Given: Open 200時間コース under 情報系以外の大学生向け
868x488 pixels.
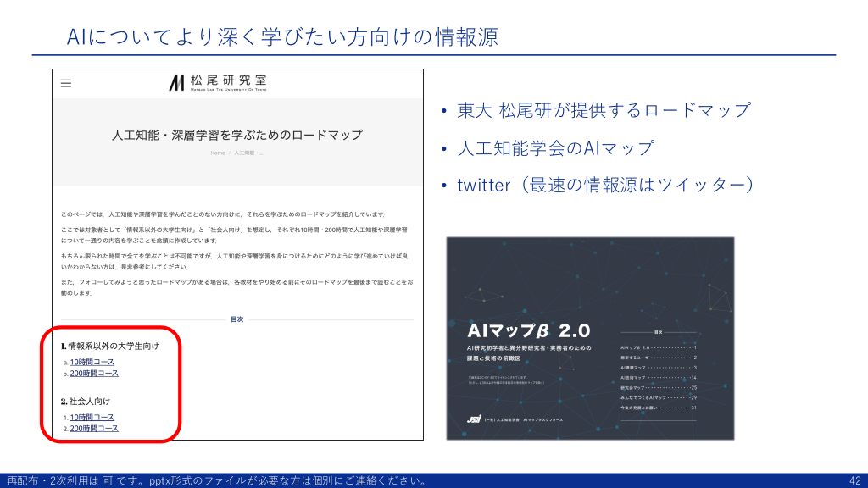Looking at the screenshot, I should [x=94, y=373].
